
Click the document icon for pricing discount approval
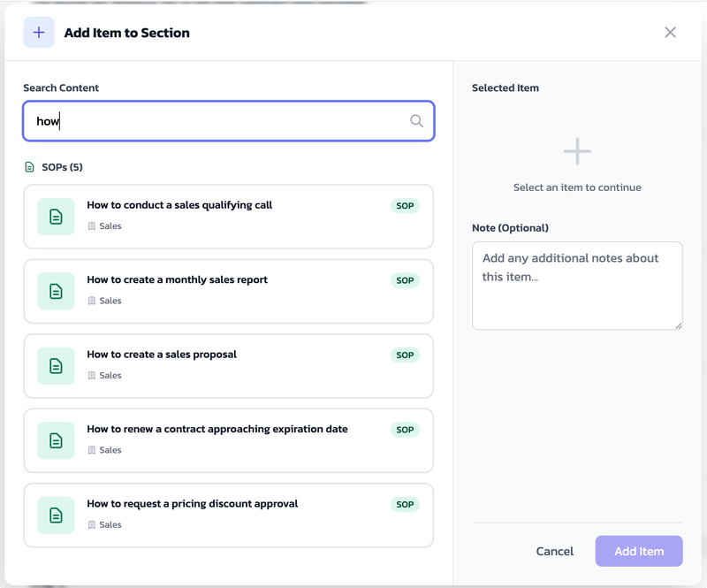(x=56, y=515)
